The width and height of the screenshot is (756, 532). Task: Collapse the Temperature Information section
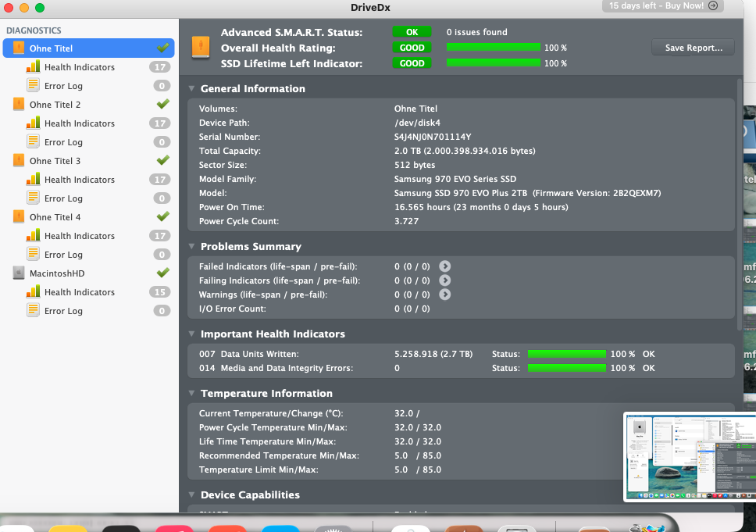(192, 394)
